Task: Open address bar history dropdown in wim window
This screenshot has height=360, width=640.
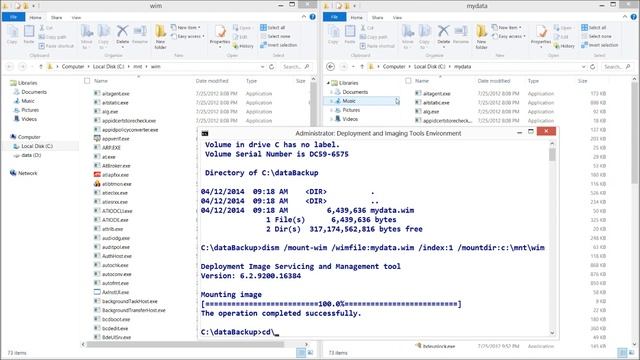Action: (x=262, y=67)
